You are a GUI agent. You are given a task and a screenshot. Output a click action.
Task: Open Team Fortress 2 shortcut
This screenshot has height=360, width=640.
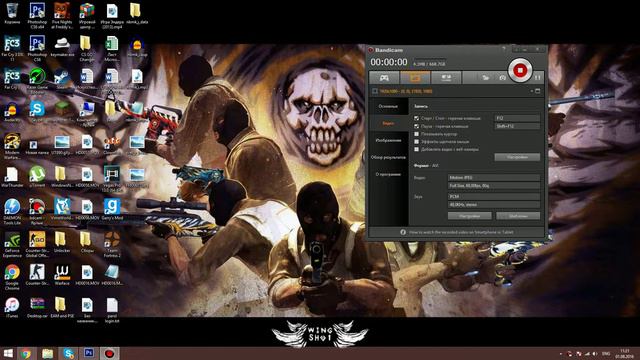pos(112,244)
